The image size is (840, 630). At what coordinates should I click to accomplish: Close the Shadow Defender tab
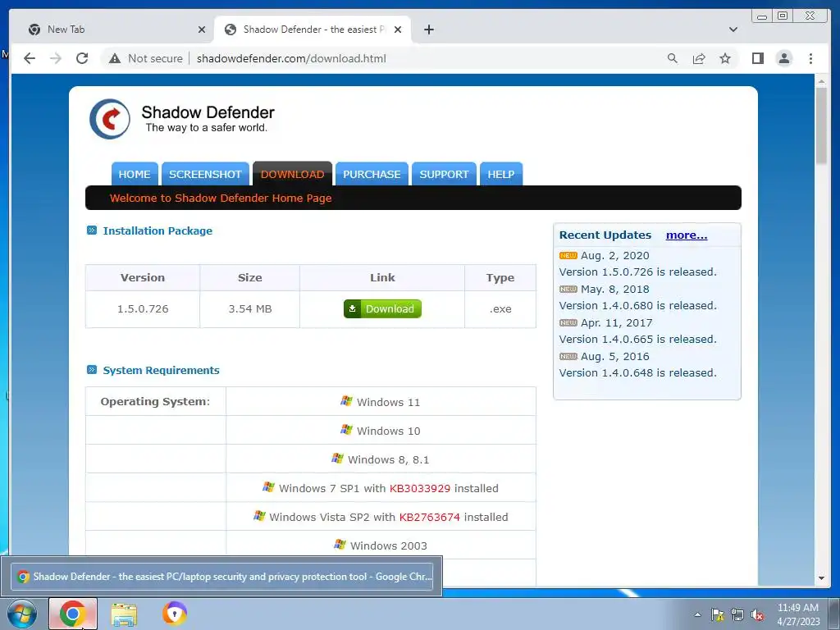(x=398, y=30)
